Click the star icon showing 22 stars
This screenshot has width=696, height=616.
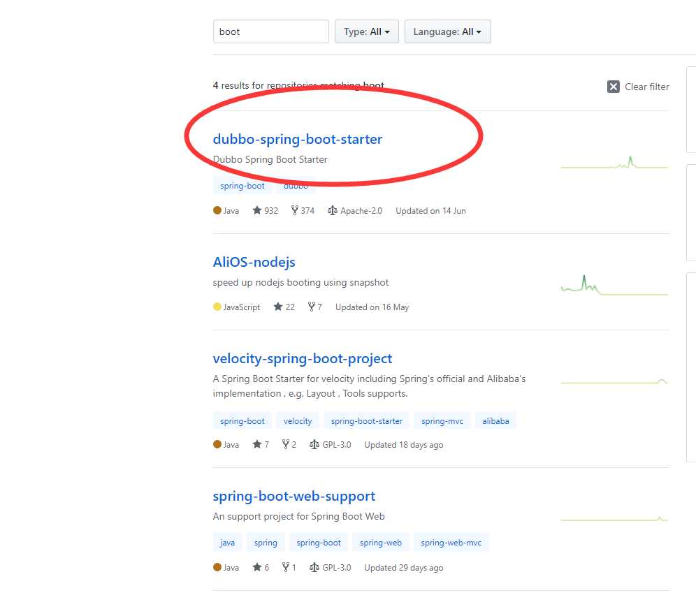click(x=278, y=307)
